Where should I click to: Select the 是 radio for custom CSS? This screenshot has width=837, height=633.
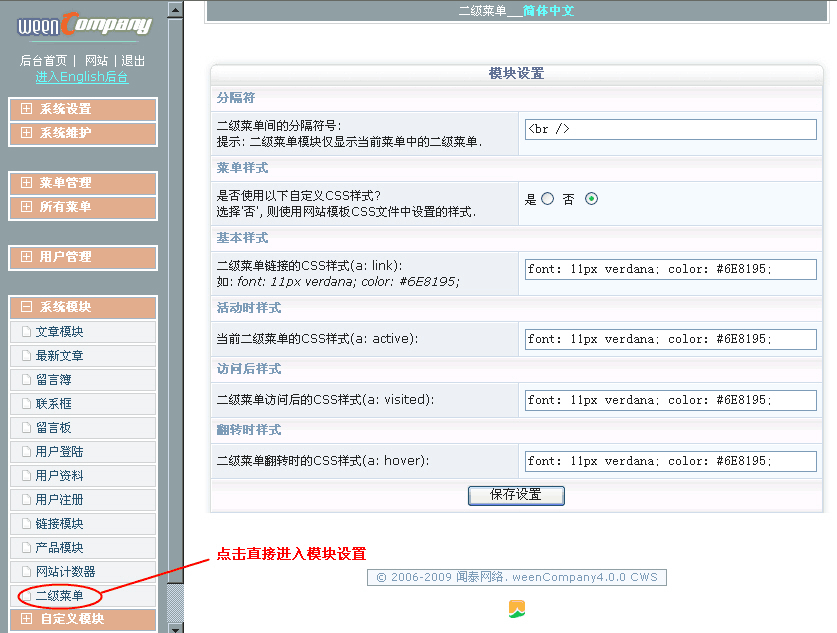point(548,199)
